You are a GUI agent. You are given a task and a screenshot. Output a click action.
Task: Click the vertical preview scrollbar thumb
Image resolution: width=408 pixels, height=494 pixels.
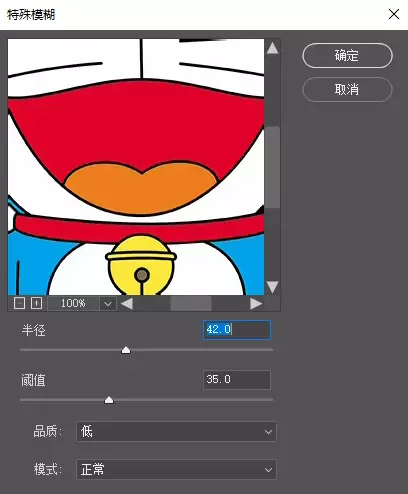[272, 167]
